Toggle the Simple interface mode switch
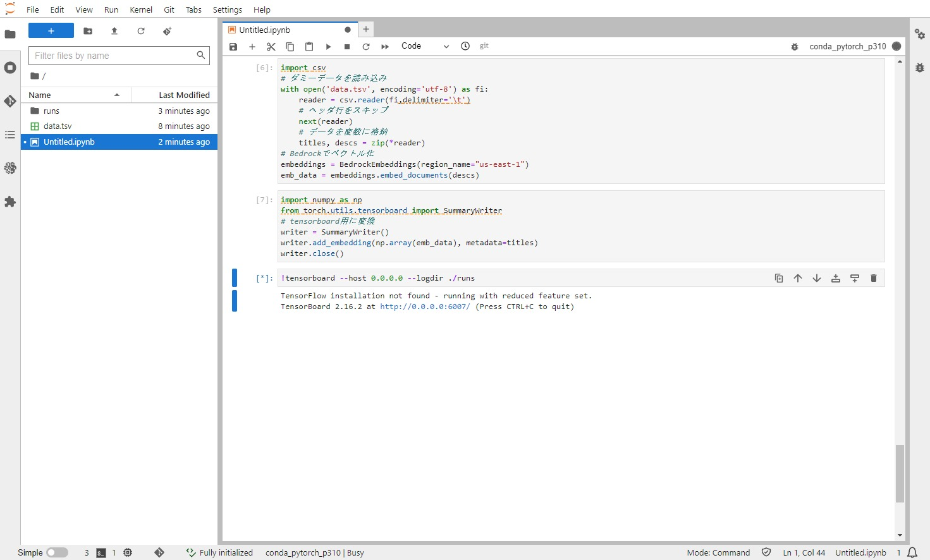The height and width of the screenshot is (560, 930). (x=57, y=552)
